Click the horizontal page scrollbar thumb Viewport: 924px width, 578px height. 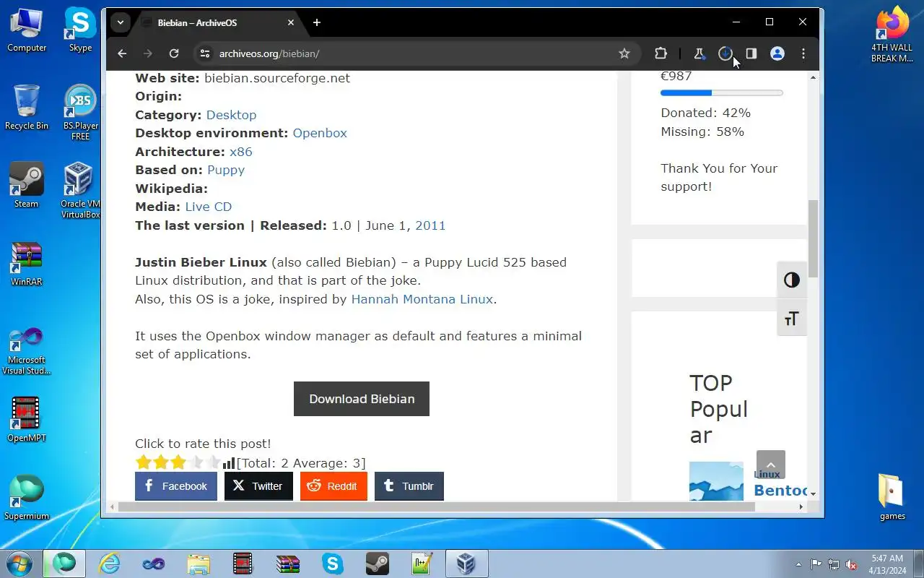pyautogui.click(x=437, y=507)
